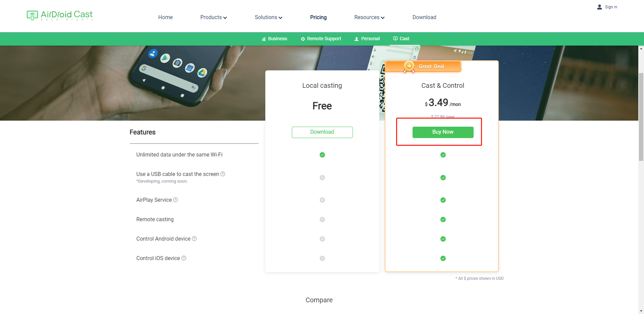Click the Business chart icon in green bar
This screenshot has width=644, height=314.
click(x=264, y=39)
